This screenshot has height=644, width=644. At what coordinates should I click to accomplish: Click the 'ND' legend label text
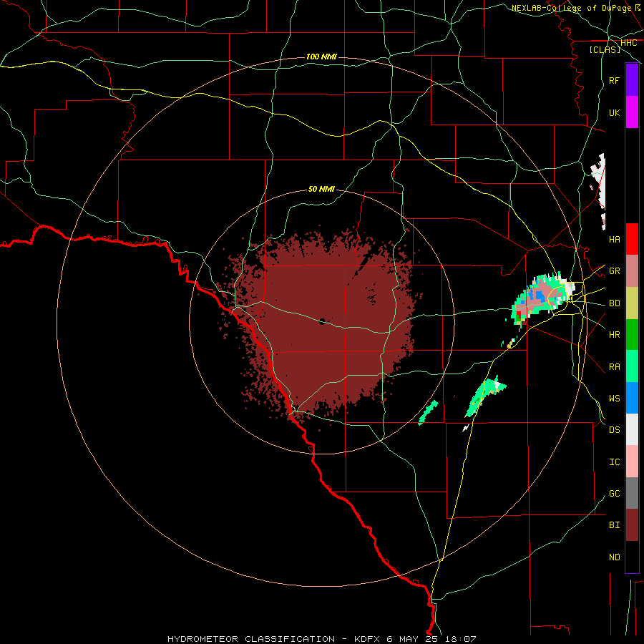coord(614,557)
